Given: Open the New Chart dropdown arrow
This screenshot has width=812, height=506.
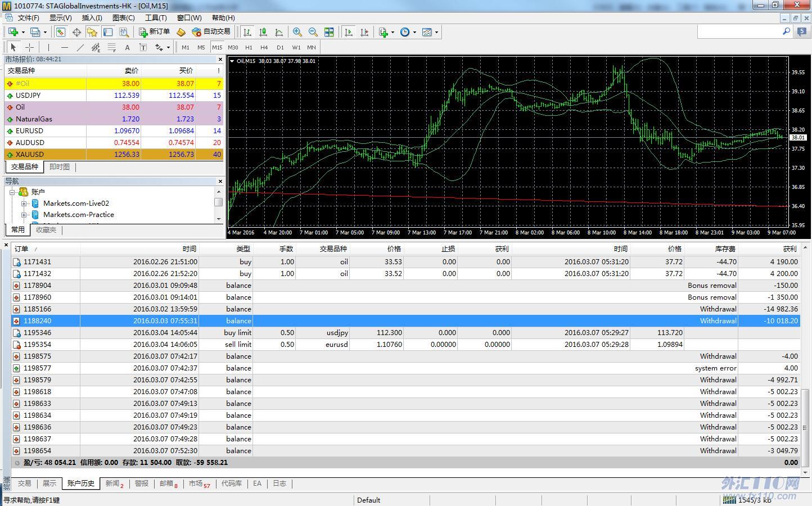Looking at the screenshot, I should click(x=23, y=32).
